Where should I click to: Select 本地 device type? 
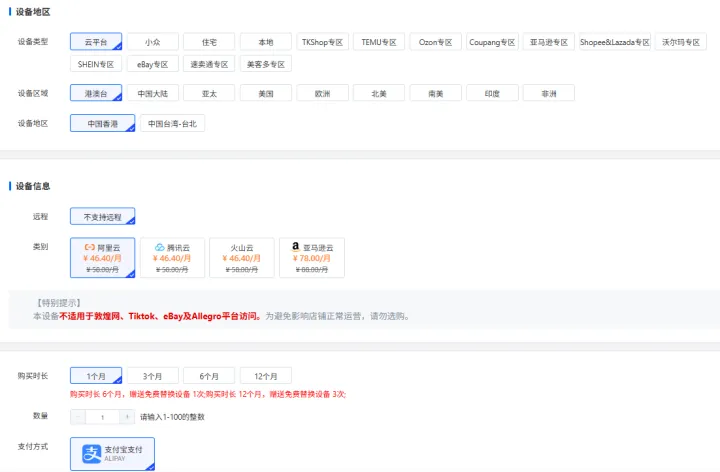(266, 42)
